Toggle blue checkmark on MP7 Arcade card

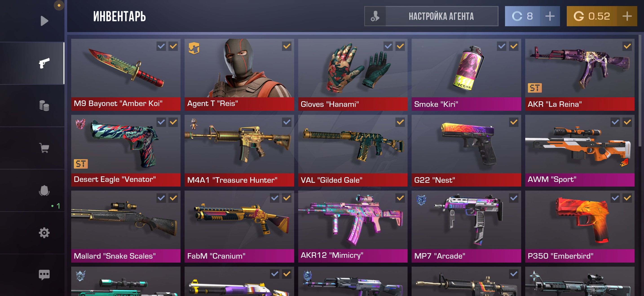click(x=514, y=198)
